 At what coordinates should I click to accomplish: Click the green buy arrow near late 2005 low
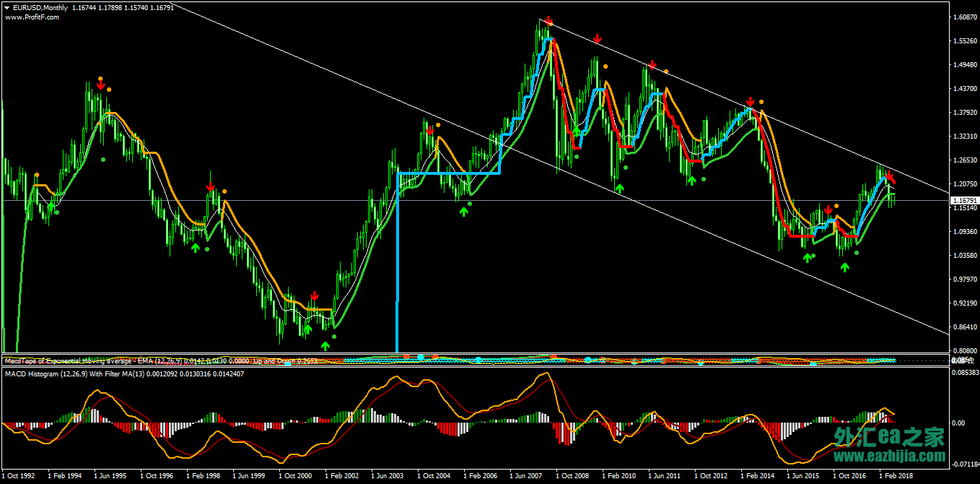click(463, 212)
